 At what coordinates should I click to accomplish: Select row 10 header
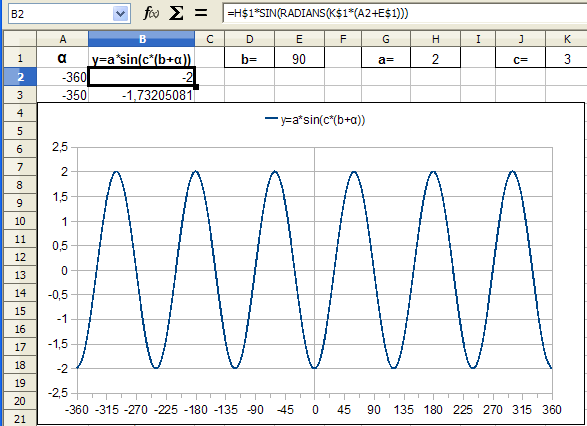tap(20, 221)
